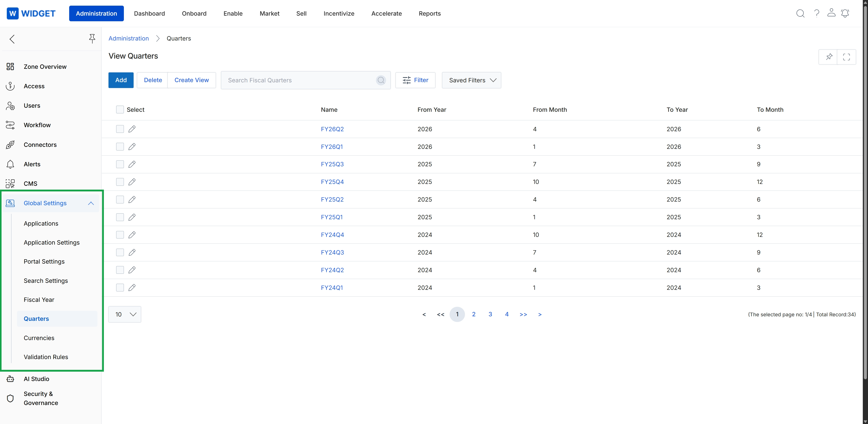The image size is (868, 424).
Task: Click the Connectors plug icon
Action: pyautogui.click(x=10, y=145)
